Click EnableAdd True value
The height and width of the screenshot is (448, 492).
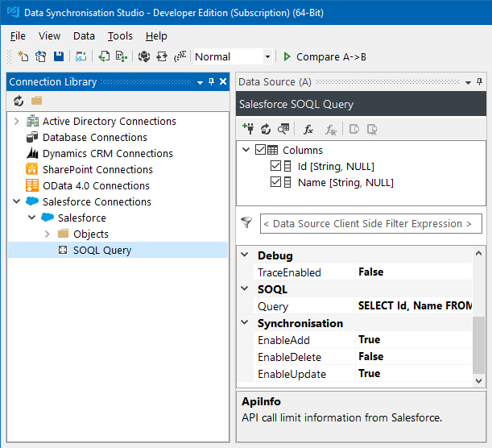coord(414,339)
